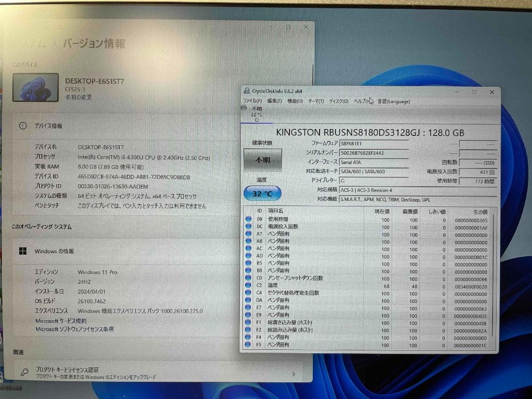This screenshot has height=399, width=532.
Task: Click the blue status dot beside the 温度 attribute
Action: coord(248,285)
